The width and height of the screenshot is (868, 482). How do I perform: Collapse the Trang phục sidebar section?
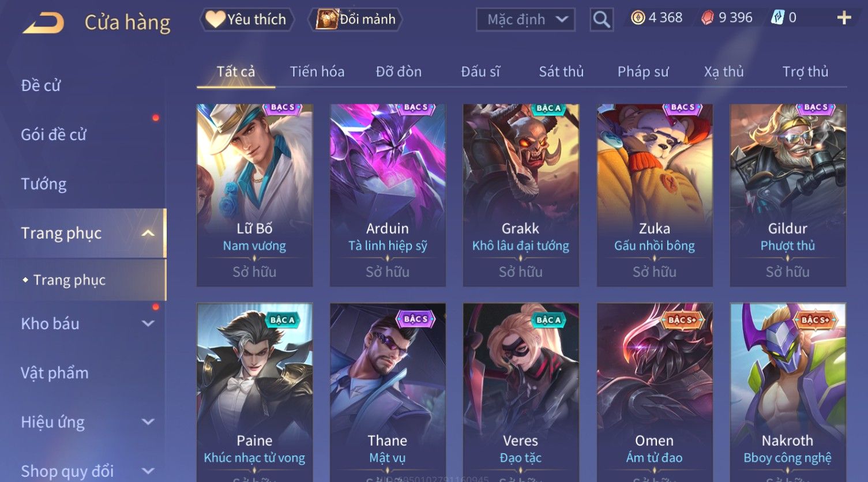coord(148,233)
